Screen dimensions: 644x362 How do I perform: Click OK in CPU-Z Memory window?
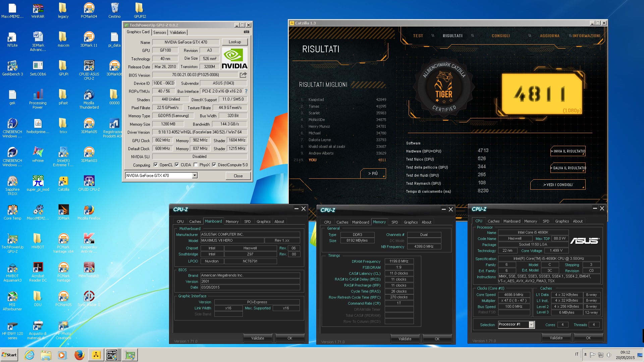point(437,339)
